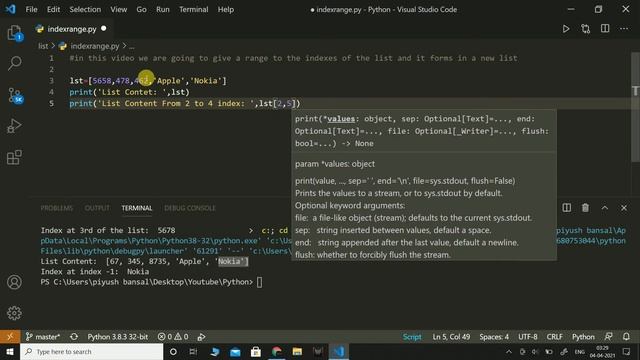
Task: Switch to the PROBLEMS panel tab
Action: (56, 208)
